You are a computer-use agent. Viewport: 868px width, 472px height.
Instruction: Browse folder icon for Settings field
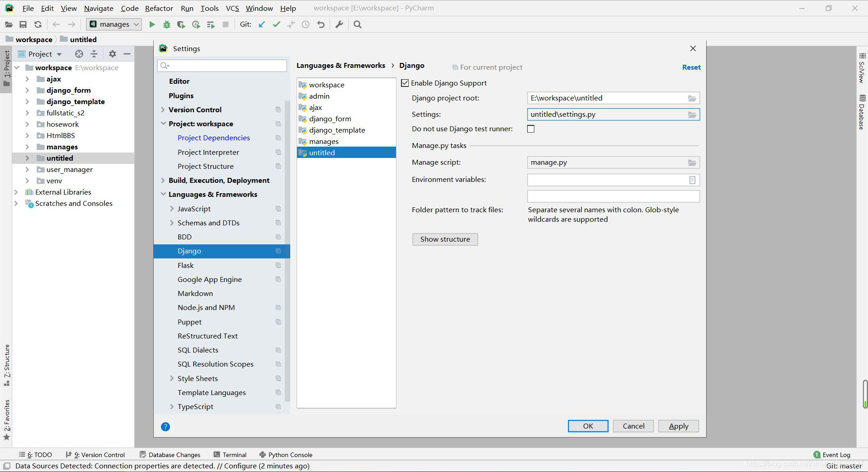[x=692, y=114]
